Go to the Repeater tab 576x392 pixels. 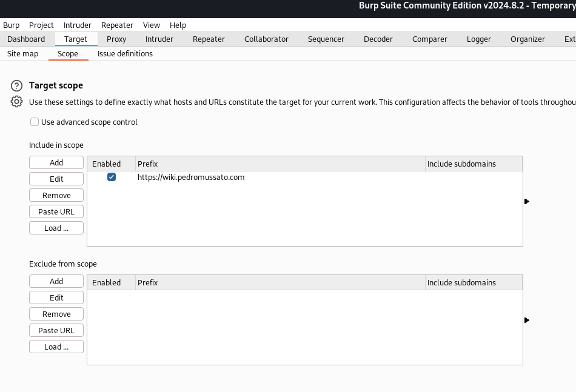click(x=209, y=39)
